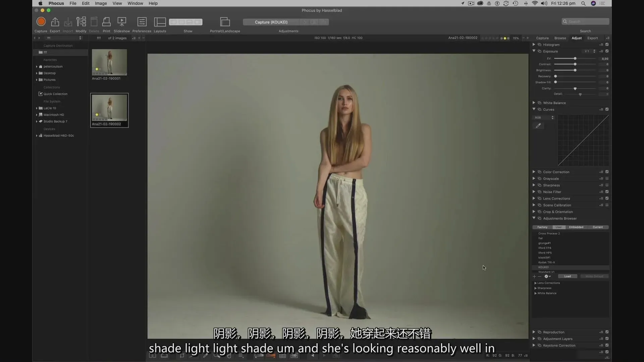
Task: Click the orange Capture icon
Action: [x=41, y=22]
